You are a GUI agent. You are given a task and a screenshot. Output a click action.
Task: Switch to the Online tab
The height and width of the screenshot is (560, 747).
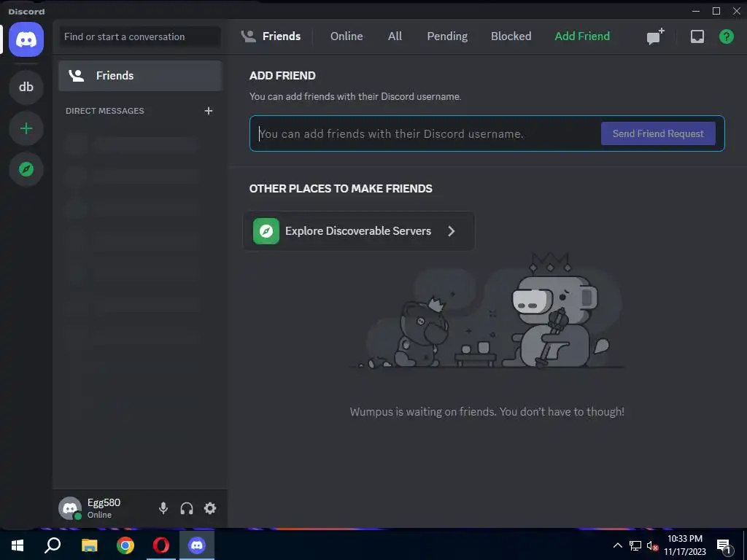[347, 36]
